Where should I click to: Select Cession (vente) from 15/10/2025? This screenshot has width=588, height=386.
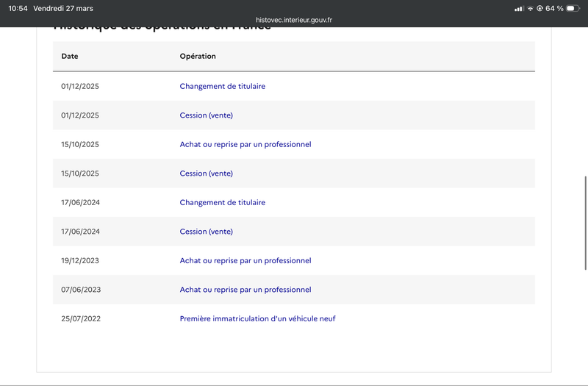pyautogui.click(x=207, y=174)
